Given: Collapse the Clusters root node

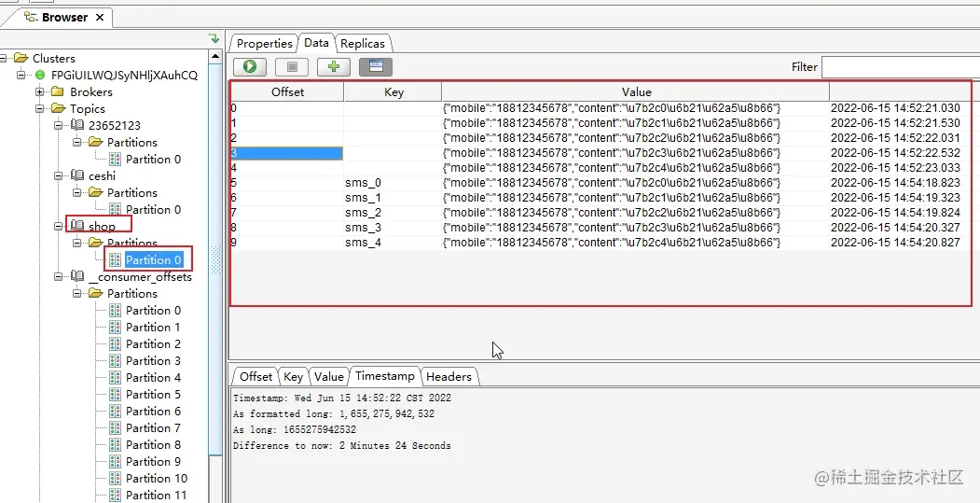Looking at the screenshot, I should pyautogui.click(x=3, y=58).
